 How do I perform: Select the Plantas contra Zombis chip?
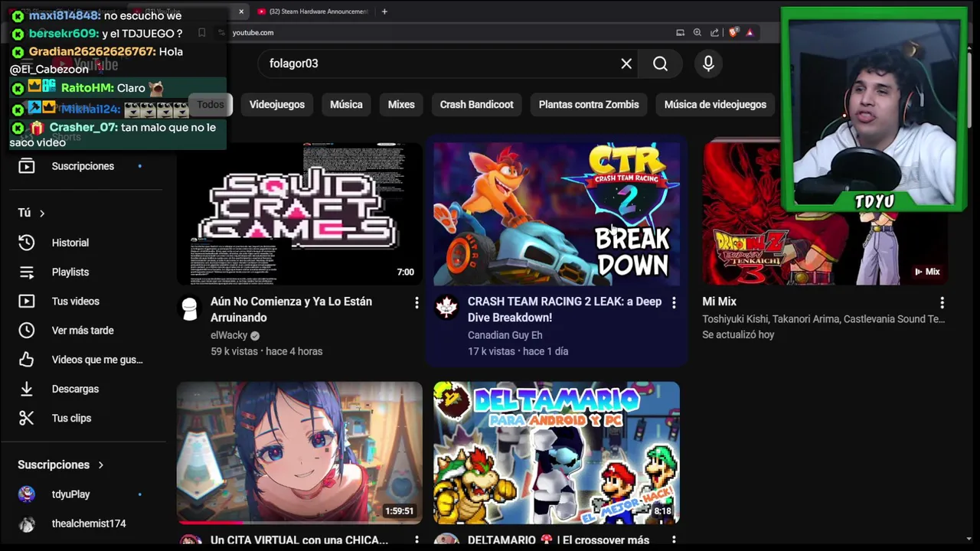[x=589, y=105]
